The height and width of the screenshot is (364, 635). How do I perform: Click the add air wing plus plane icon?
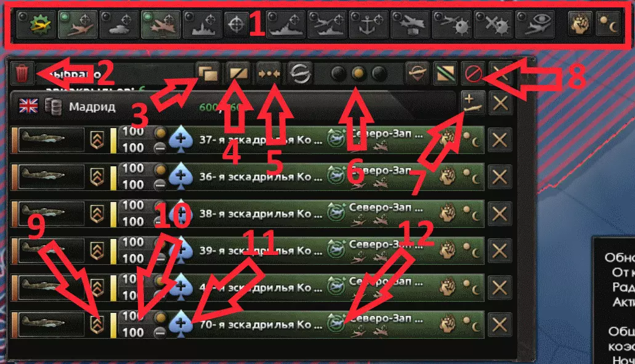pyautogui.click(x=472, y=103)
